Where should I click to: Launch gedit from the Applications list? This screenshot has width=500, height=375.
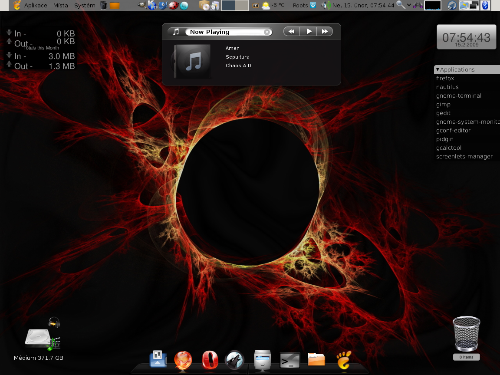click(x=443, y=113)
